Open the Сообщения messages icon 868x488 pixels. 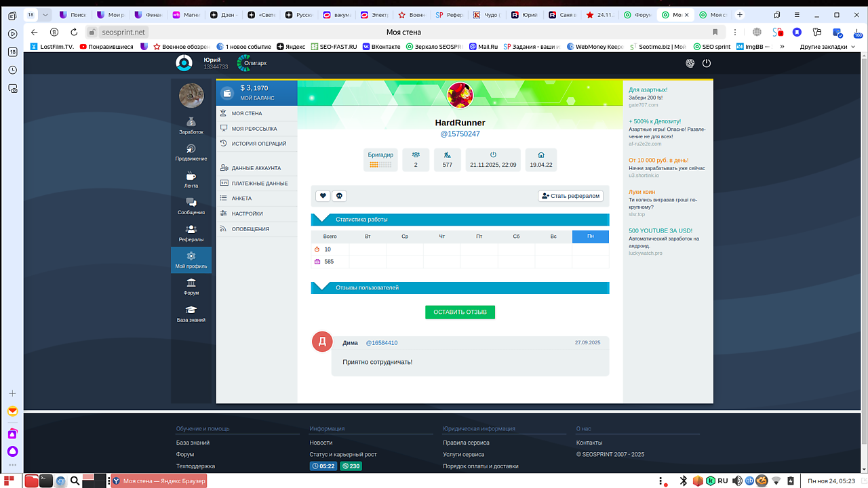pyautogui.click(x=191, y=206)
